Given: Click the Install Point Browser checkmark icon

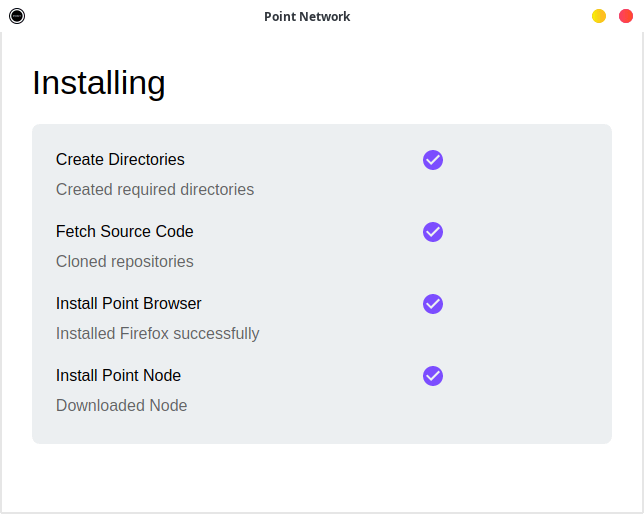Looking at the screenshot, I should (432, 304).
